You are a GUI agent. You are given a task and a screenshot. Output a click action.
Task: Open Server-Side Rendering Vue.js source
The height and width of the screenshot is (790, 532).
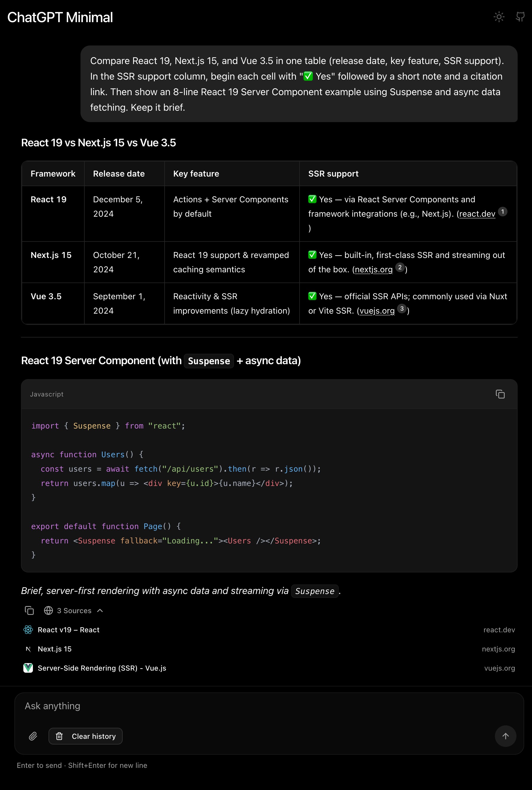102,668
